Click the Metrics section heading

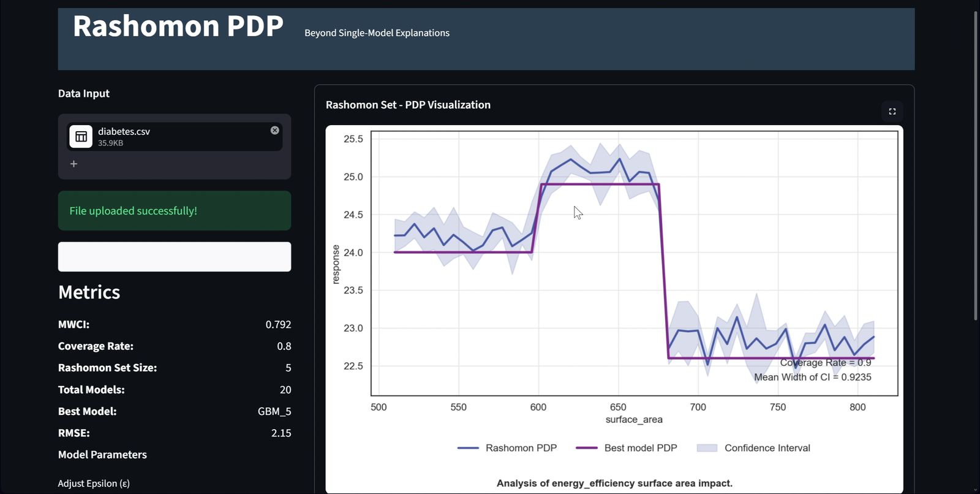point(89,292)
